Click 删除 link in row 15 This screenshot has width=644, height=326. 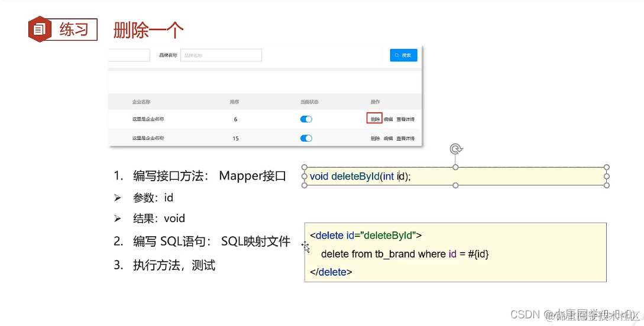coord(375,139)
